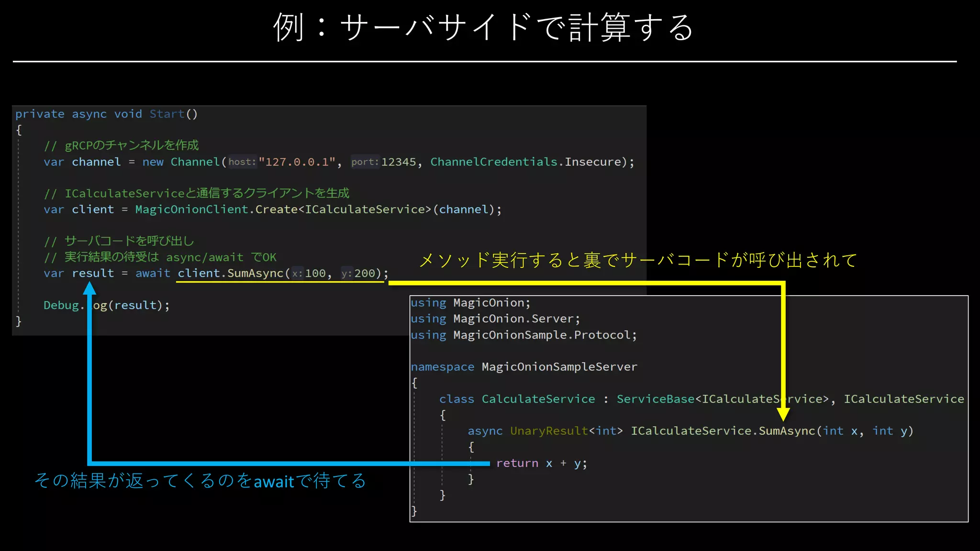Image resolution: width=980 pixels, height=551 pixels.
Task: Click the slide title '例：サーバサイドで計算する'
Action: click(x=483, y=27)
